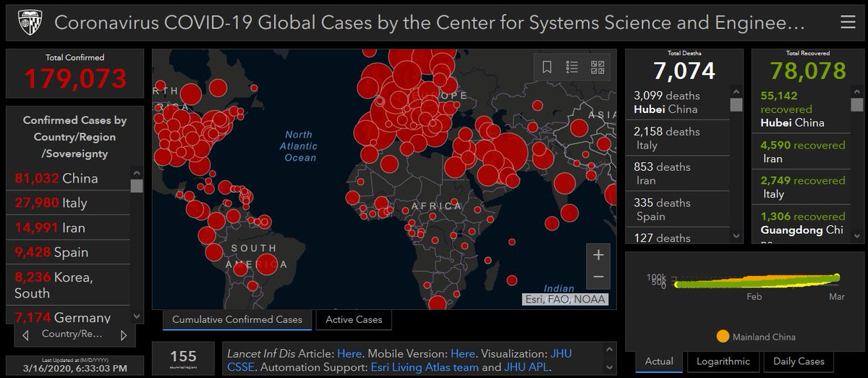The width and height of the screenshot is (868, 378).
Task: Click 853 deaths Iran entry
Action: click(678, 174)
